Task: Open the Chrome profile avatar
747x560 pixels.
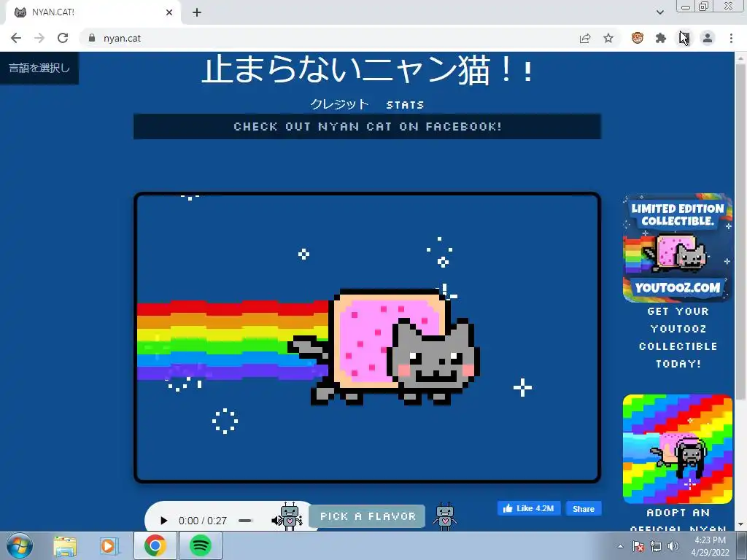Action: point(708,38)
